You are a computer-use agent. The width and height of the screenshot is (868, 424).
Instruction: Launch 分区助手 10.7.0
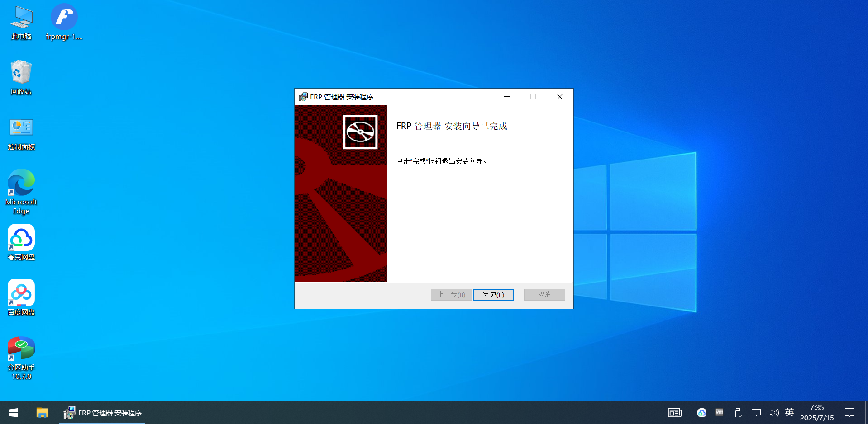click(x=21, y=348)
